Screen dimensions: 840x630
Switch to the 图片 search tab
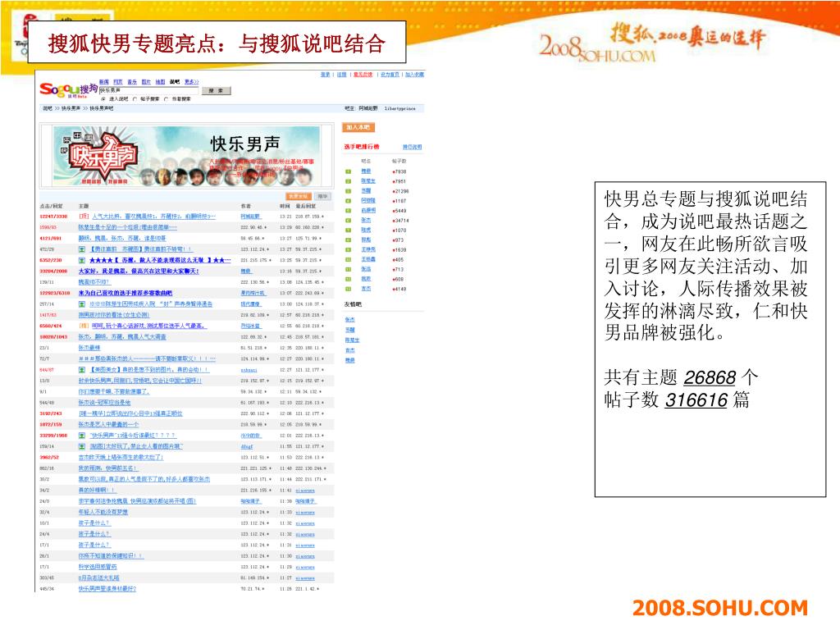[146, 82]
